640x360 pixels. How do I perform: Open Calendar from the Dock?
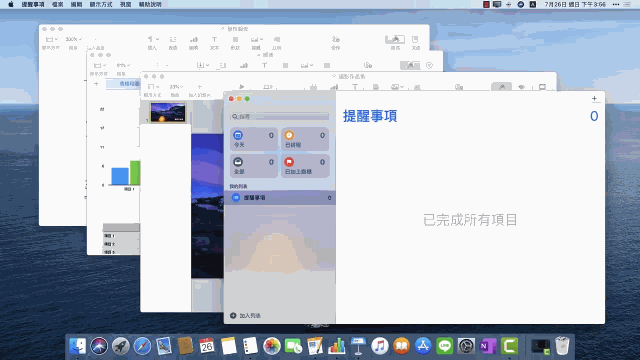point(207,346)
